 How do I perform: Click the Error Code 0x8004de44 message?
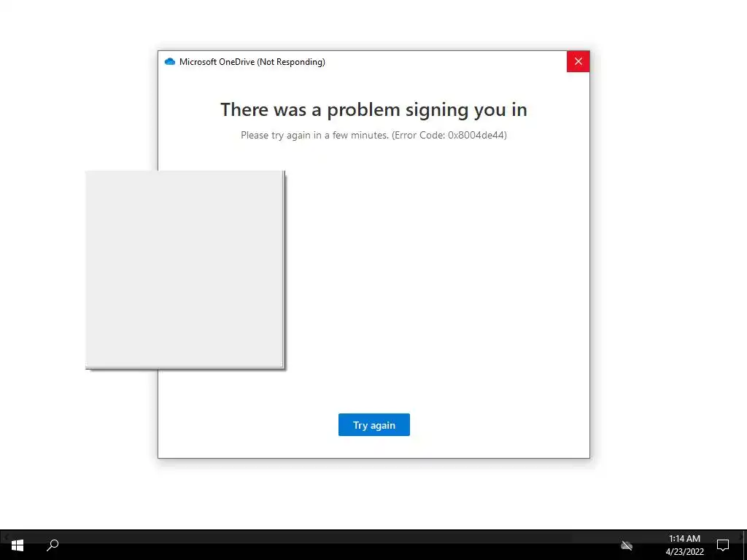click(x=373, y=135)
